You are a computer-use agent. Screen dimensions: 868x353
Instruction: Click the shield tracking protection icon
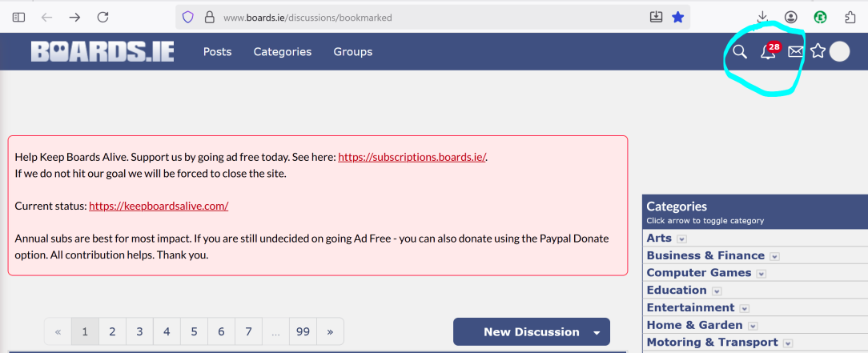(x=187, y=17)
